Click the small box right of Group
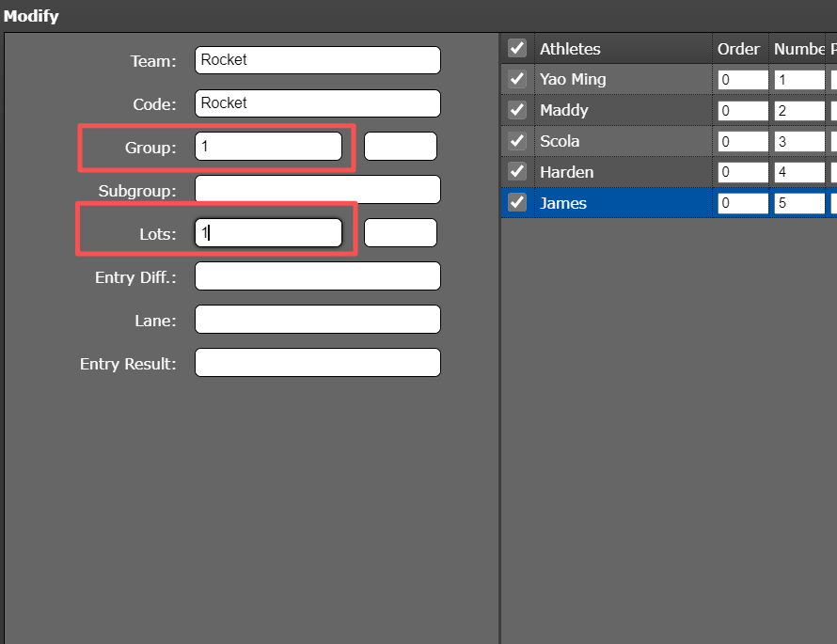This screenshot has width=837, height=644. 400,147
